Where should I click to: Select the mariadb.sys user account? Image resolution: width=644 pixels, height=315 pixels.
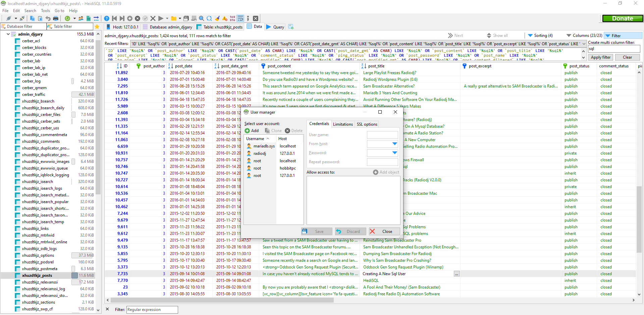[264, 146]
